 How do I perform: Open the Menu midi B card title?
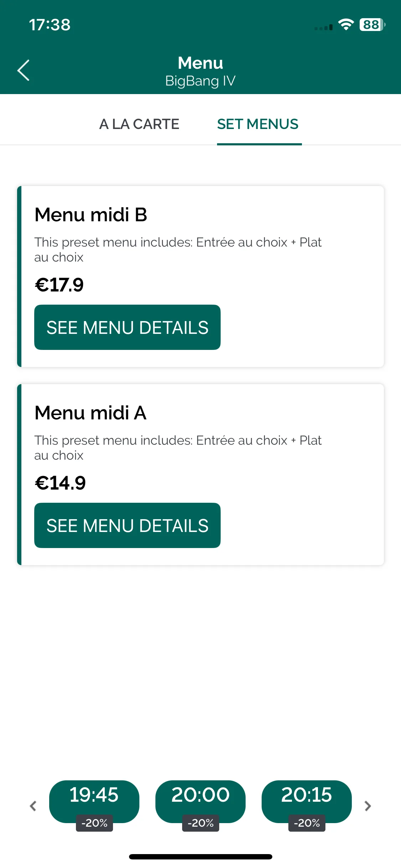tap(91, 215)
